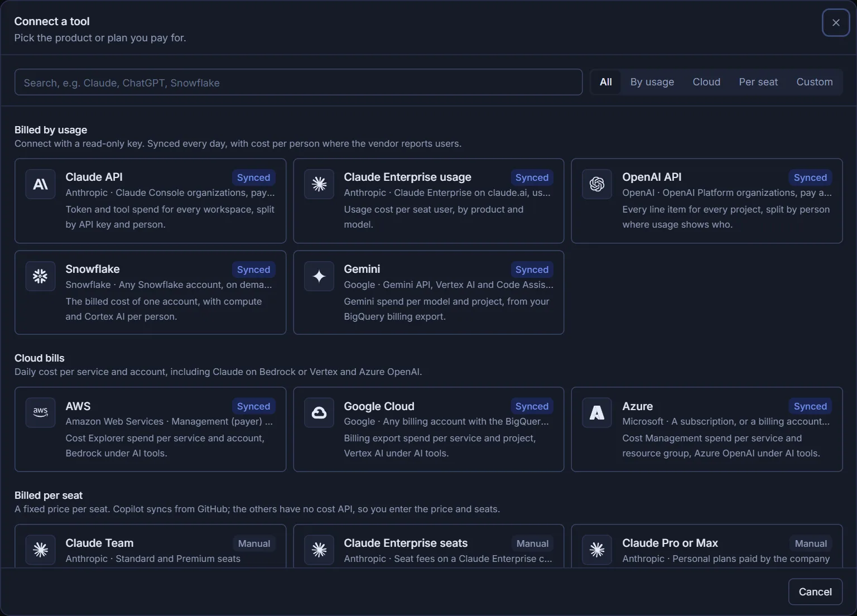Click the Azure logo icon
This screenshot has width=857, height=616.
click(597, 413)
